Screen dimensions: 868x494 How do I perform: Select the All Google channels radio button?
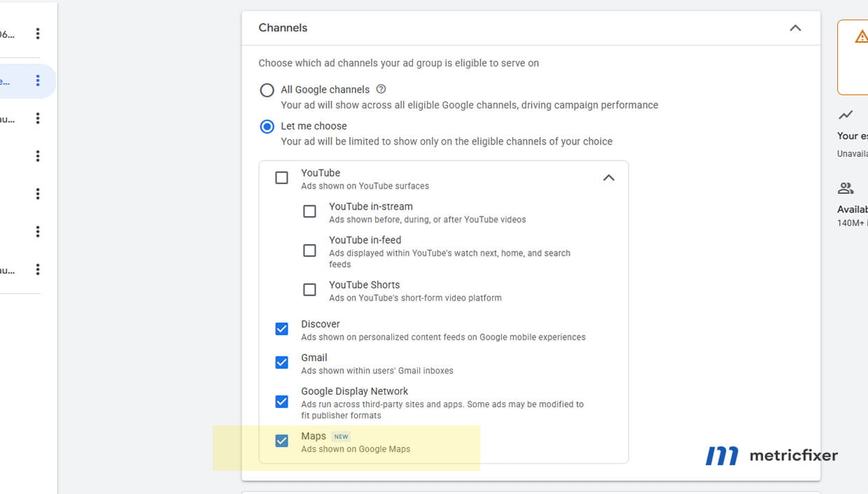click(x=267, y=90)
